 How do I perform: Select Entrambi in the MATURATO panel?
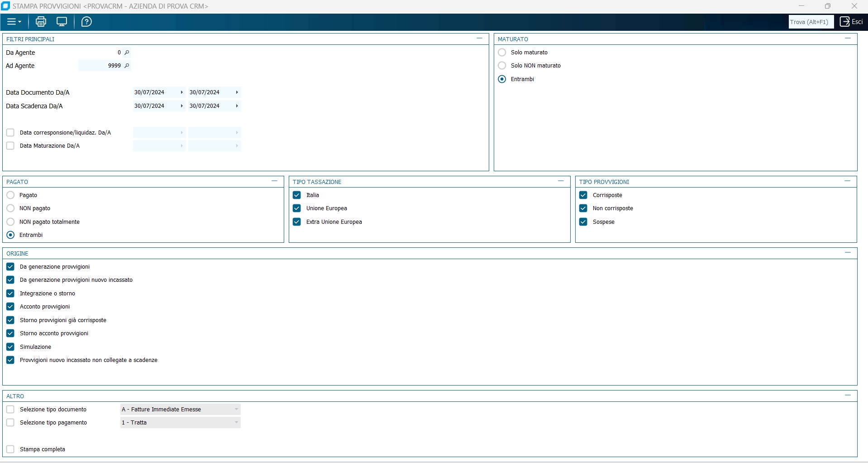click(x=502, y=79)
